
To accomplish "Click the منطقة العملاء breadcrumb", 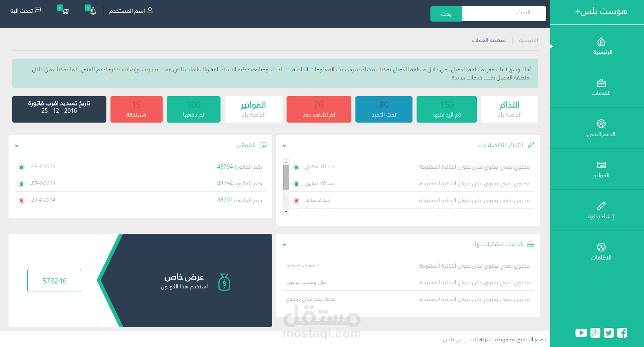I will coord(489,40).
